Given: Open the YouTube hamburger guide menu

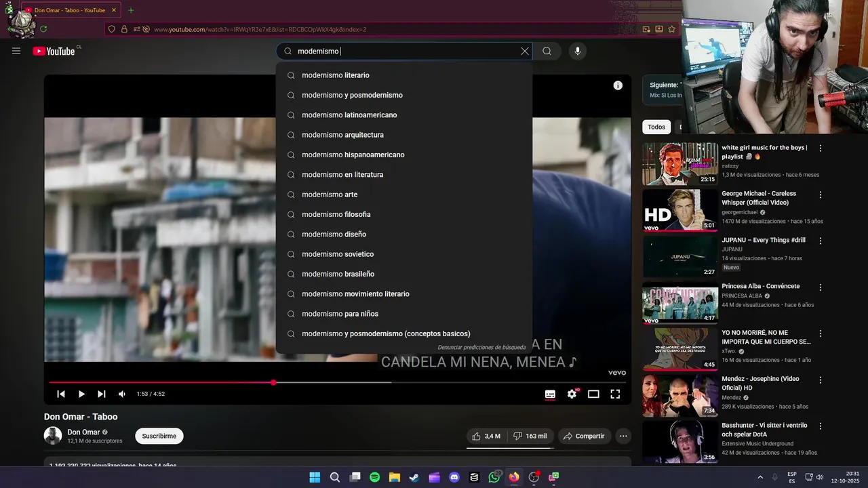Looking at the screenshot, I should 16,51.
